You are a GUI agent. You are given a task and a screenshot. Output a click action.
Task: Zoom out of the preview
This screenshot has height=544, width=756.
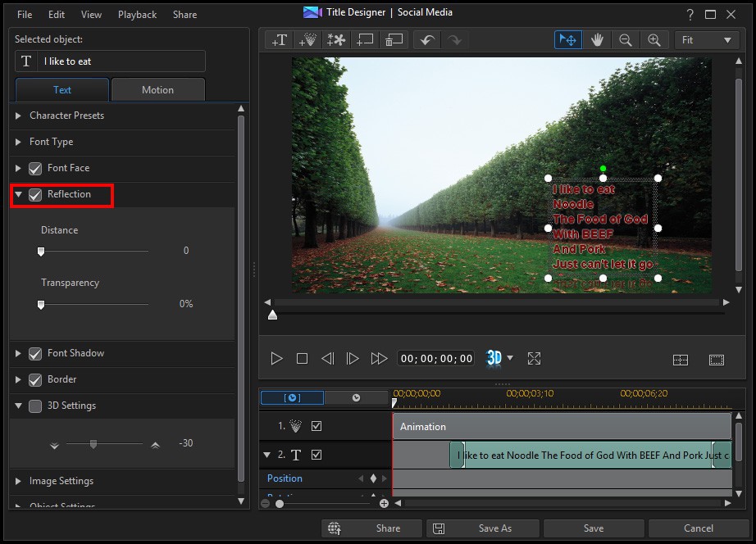tap(626, 40)
